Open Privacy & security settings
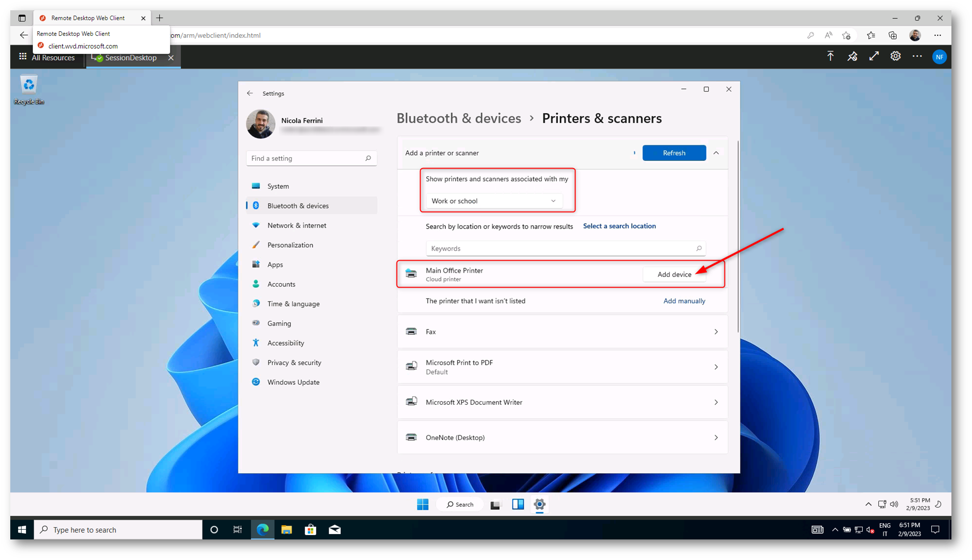Screen dimensions: 972x560 click(312, 362)
